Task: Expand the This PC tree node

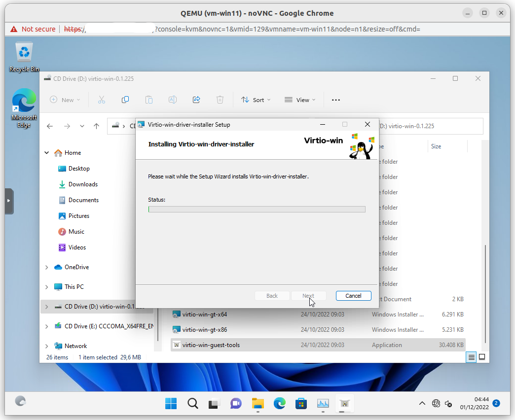Action: point(47,287)
